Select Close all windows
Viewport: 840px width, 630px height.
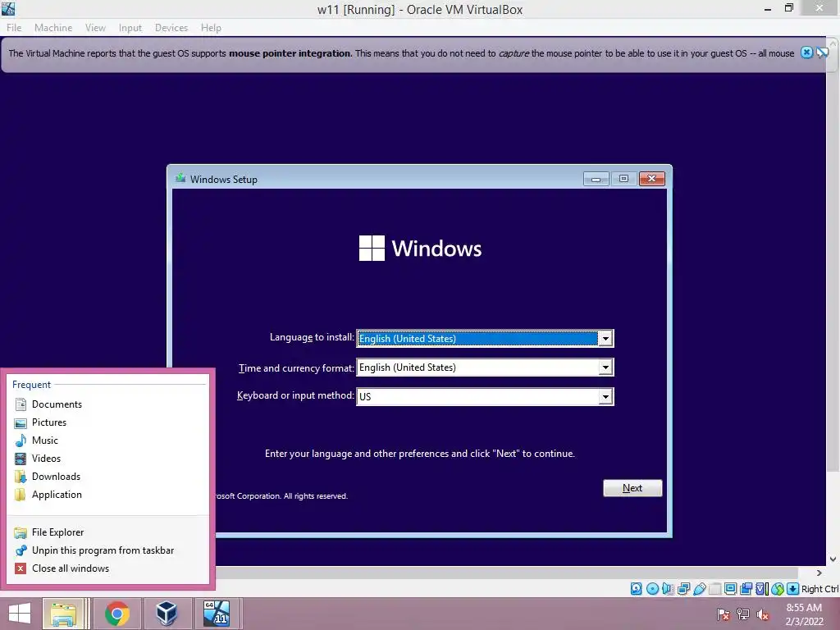[x=107, y=568]
